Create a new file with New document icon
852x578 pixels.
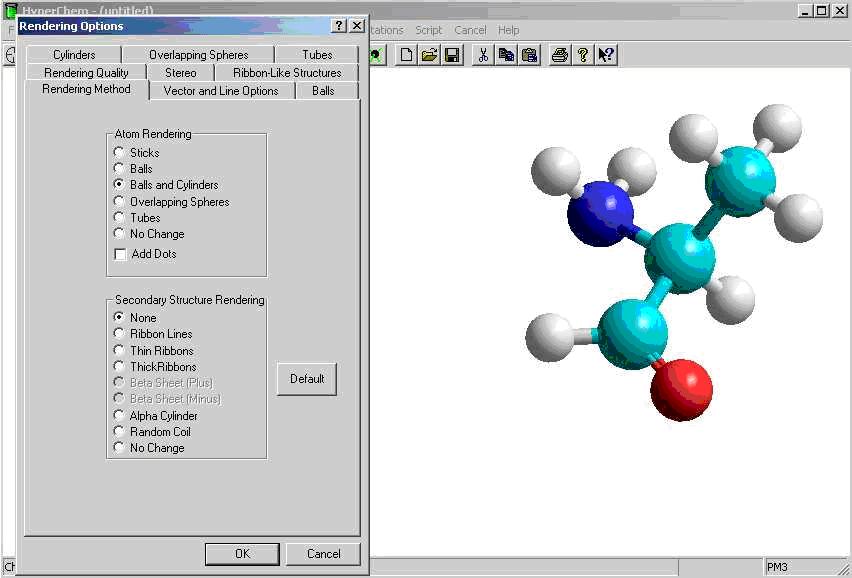coord(405,55)
